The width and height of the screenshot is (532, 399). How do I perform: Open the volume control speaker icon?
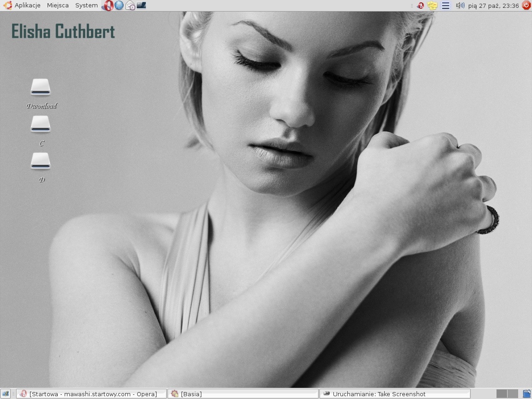click(x=460, y=6)
